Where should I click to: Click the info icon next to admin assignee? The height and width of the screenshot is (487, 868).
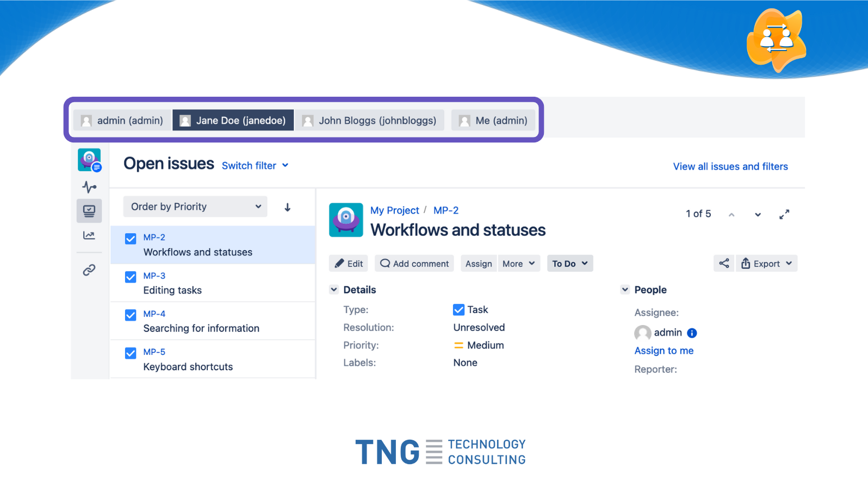pyautogui.click(x=692, y=333)
